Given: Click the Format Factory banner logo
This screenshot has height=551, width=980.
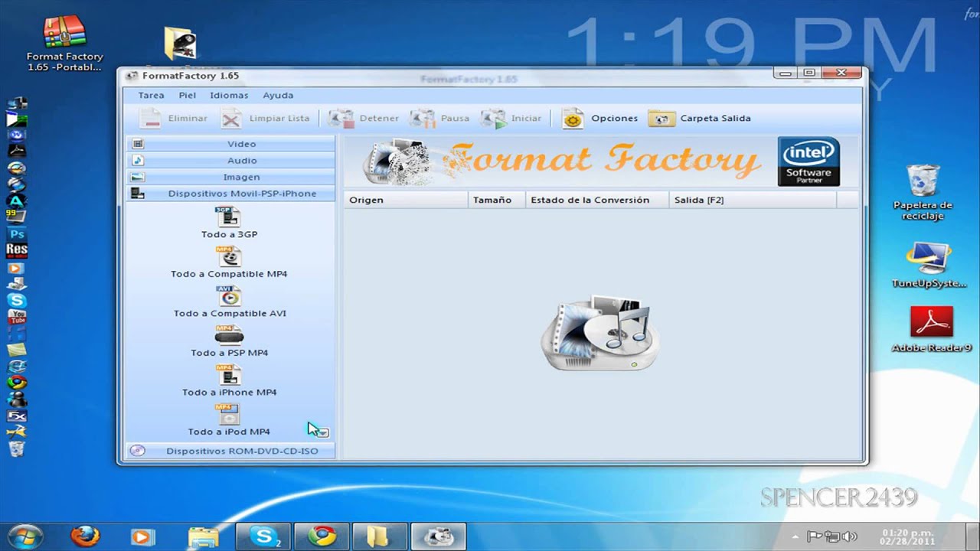Looking at the screenshot, I should [x=564, y=161].
